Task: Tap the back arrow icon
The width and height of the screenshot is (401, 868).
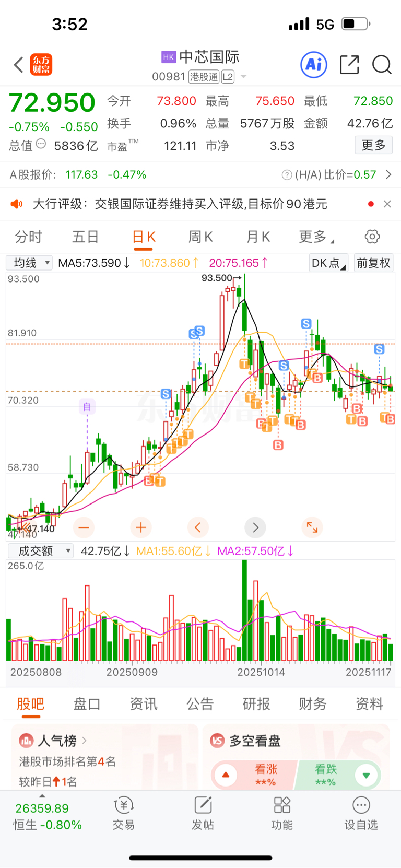Action: click(x=19, y=65)
